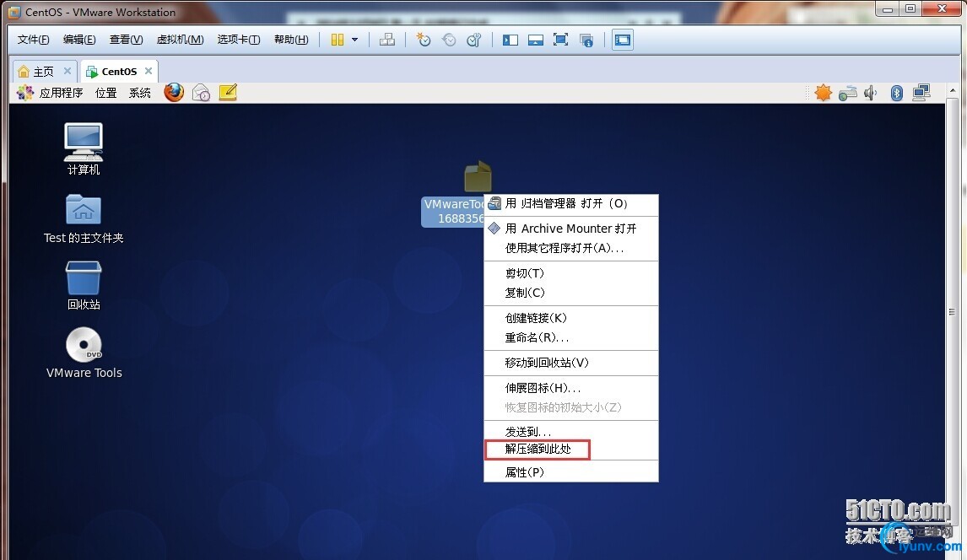Choose 伸展图标(H)...
The image size is (967, 560).
[x=571, y=388]
